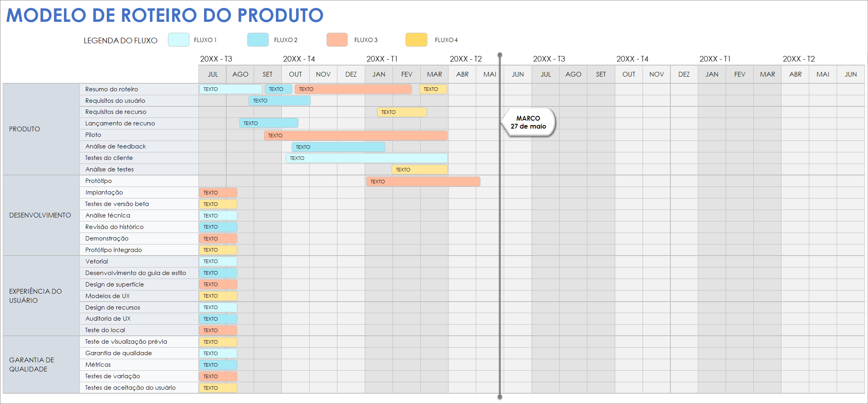This screenshot has height=404, width=868.
Task: Click the DESENVOLVIMENTO category cell
Action: (x=41, y=215)
